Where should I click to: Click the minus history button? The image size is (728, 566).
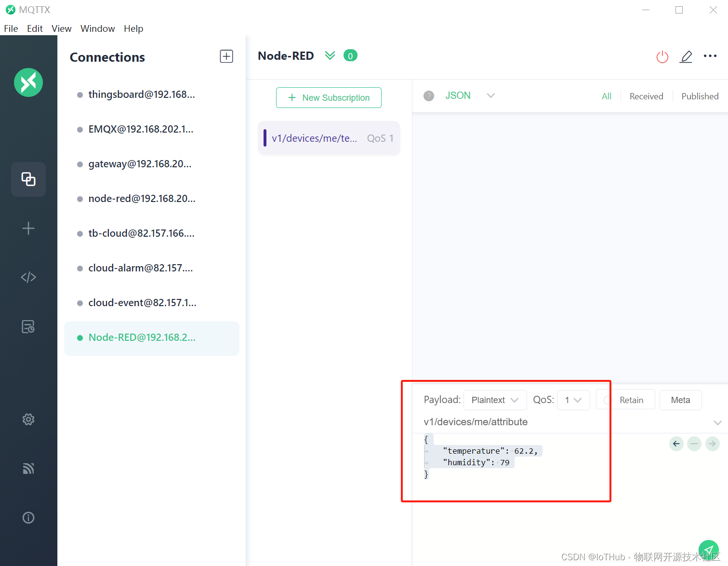pos(694,444)
